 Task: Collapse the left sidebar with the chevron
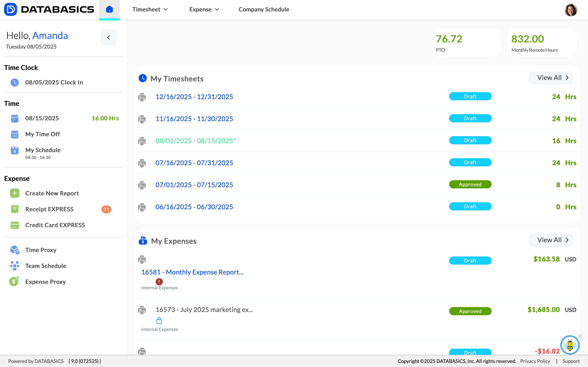pos(108,38)
